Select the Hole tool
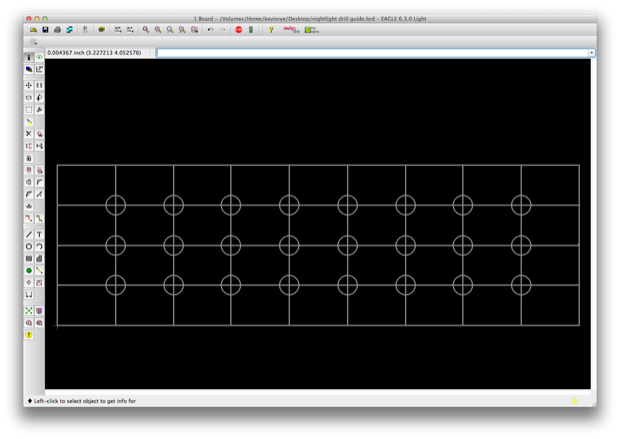620x439 pixels. (x=29, y=282)
